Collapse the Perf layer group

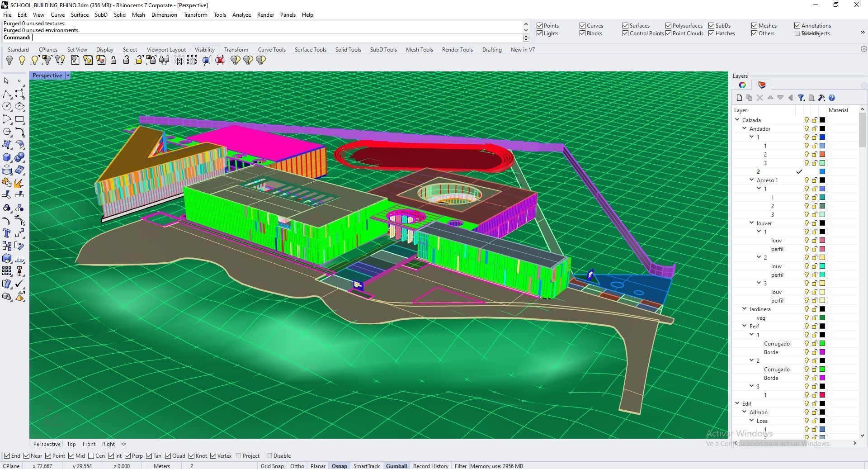745,326
